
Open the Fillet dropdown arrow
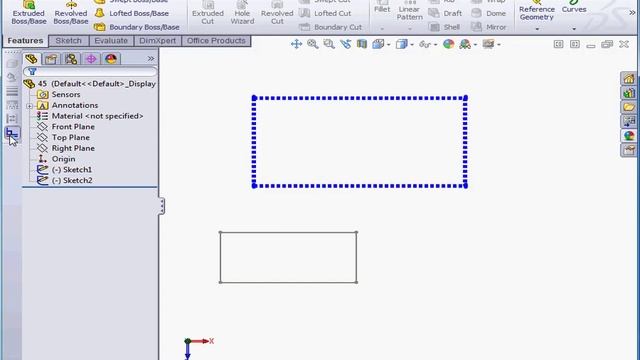(x=382, y=29)
